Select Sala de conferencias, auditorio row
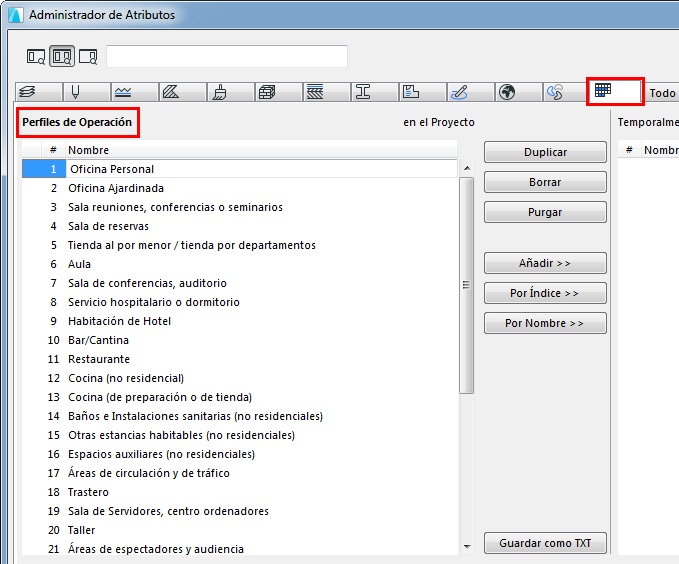The height and width of the screenshot is (564, 679). point(240,283)
